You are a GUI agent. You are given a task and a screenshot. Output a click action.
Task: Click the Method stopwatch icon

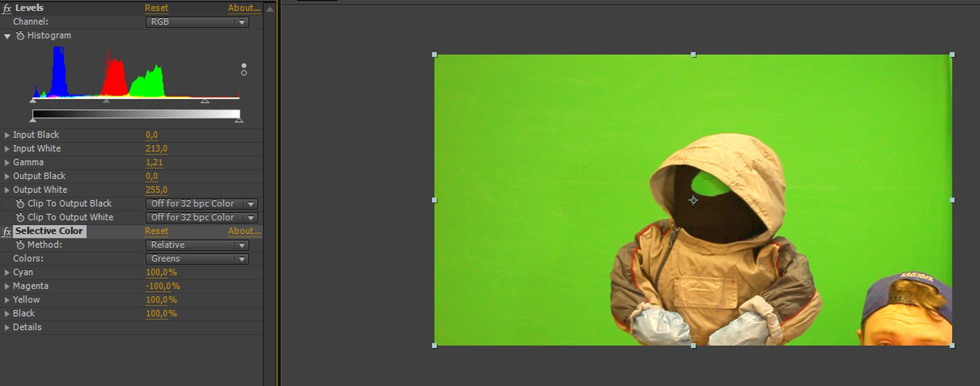tap(20, 245)
